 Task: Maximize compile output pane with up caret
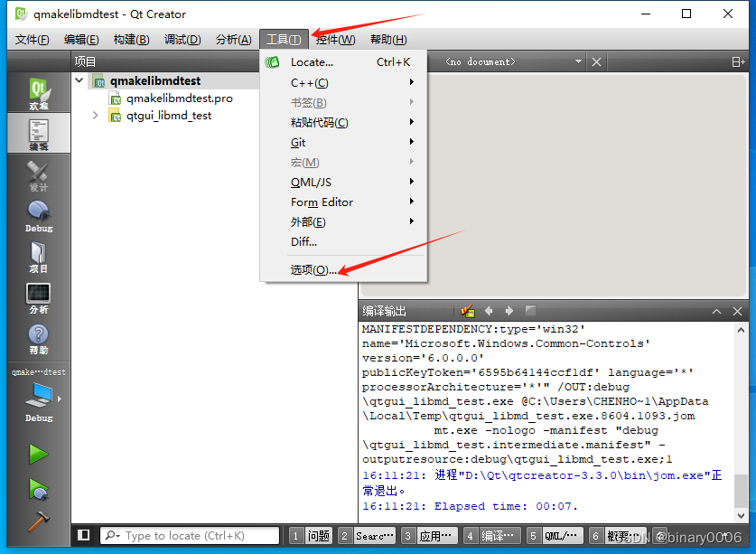tap(716, 311)
